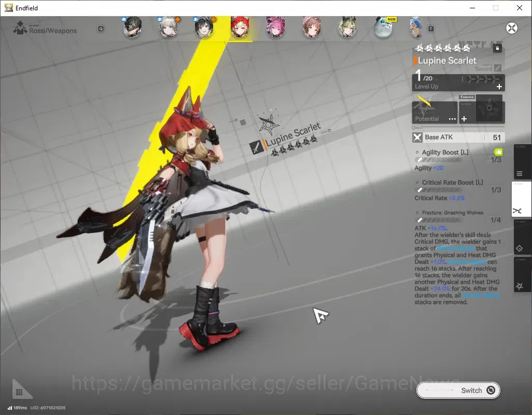Select the brown-haired operator portrait
532x415 pixels.
click(x=312, y=27)
